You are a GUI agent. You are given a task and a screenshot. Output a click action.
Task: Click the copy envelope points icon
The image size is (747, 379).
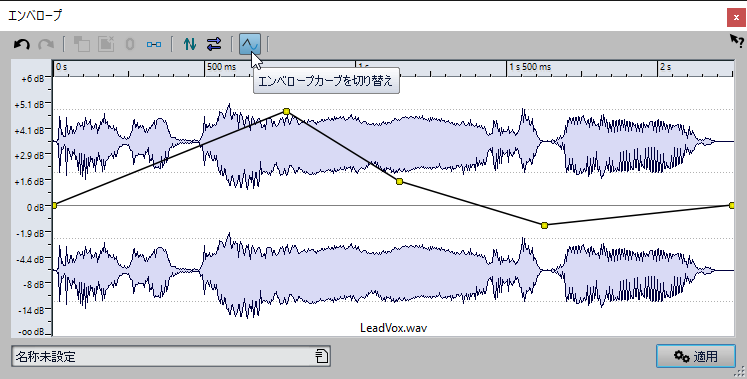click(82, 44)
